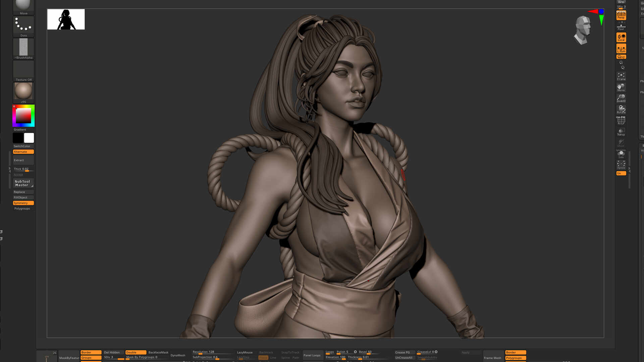Click the DynaMesh button
The width and height of the screenshot is (644, 362).
pos(178,355)
